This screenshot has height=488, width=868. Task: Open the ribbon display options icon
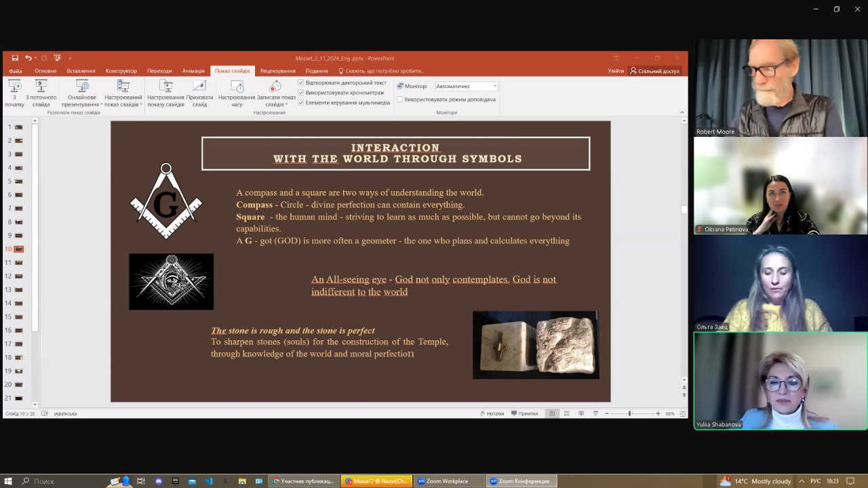pos(616,58)
